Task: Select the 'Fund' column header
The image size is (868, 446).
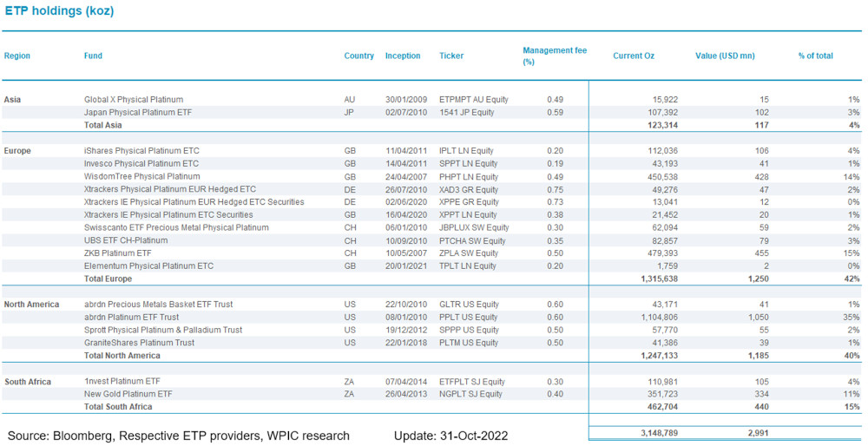Action: 93,56
